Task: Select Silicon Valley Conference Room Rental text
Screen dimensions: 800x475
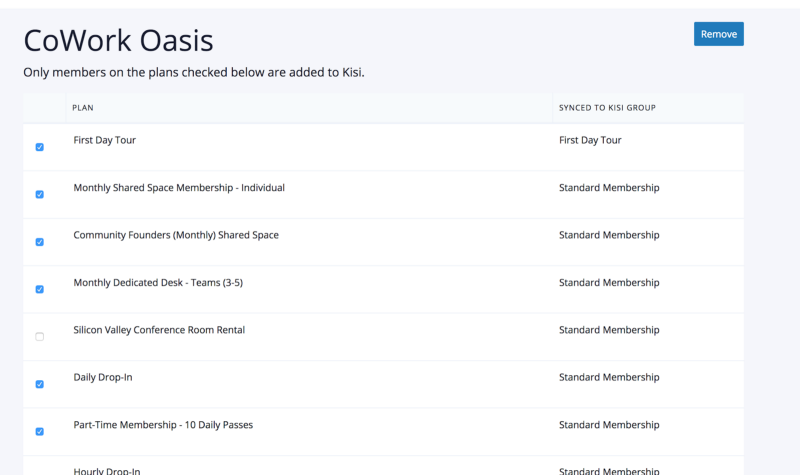Action: pyautogui.click(x=159, y=330)
